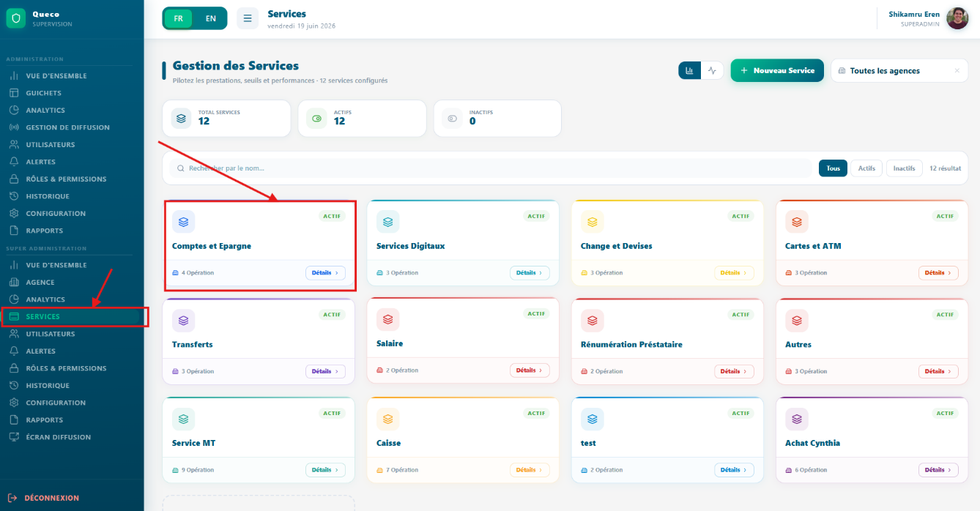This screenshot has width=980, height=511.
Task: Select the bar chart view icon
Action: click(690, 70)
